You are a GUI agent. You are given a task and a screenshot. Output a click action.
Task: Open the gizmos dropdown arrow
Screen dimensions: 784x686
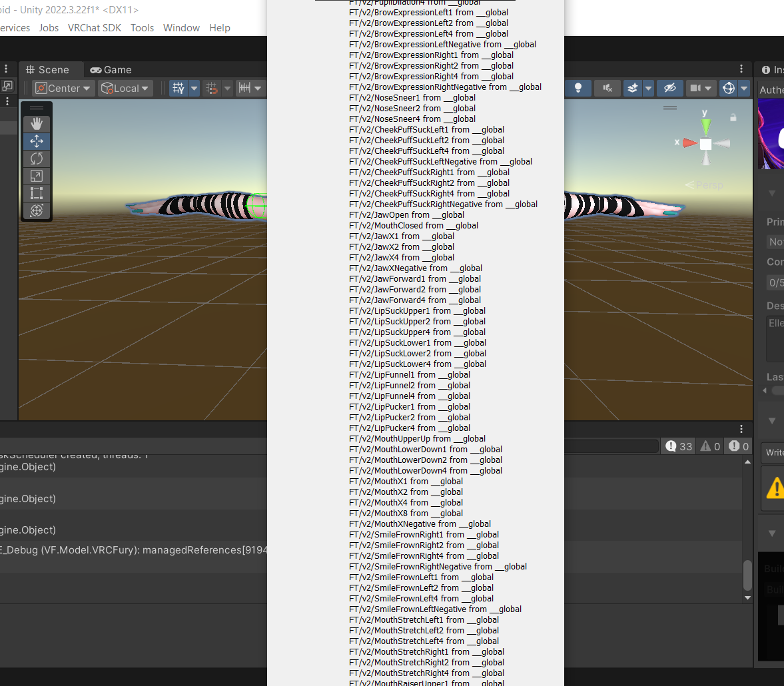pyautogui.click(x=745, y=89)
